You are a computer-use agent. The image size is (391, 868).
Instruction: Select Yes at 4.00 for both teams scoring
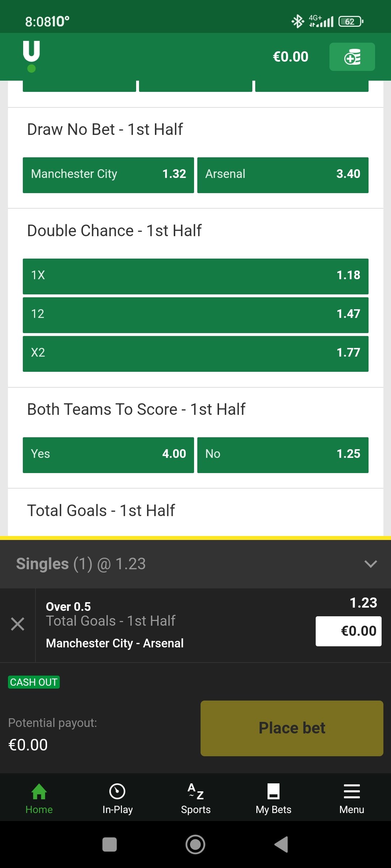click(x=108, y=455)
